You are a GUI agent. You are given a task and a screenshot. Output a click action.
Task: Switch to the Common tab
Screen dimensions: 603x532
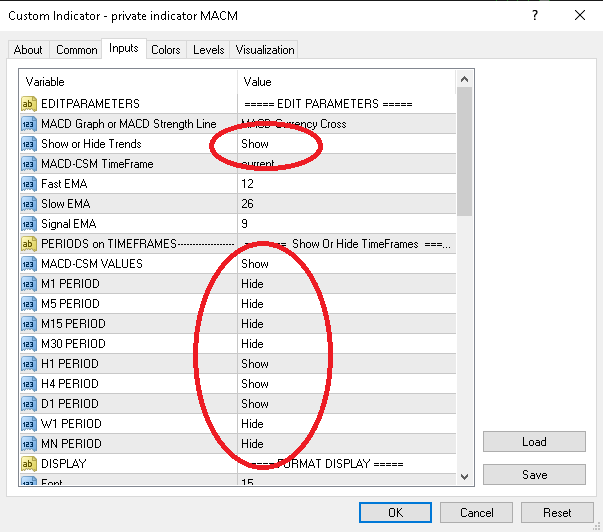tap(77, 50)
